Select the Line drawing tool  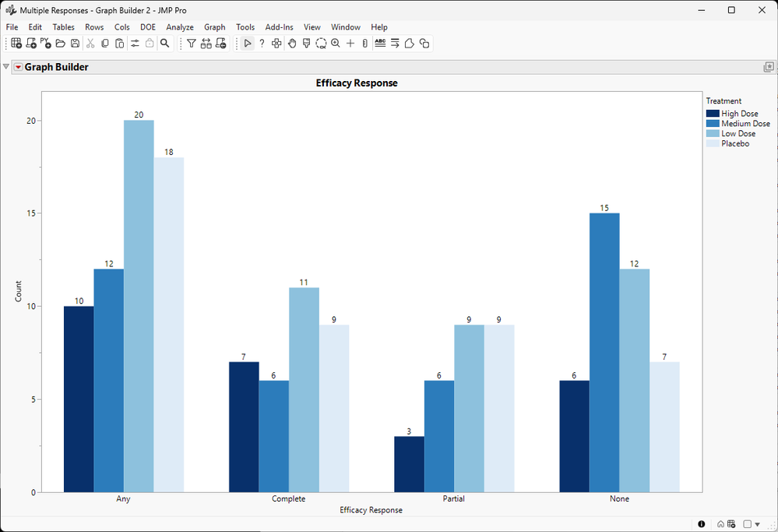click(395, 44)
